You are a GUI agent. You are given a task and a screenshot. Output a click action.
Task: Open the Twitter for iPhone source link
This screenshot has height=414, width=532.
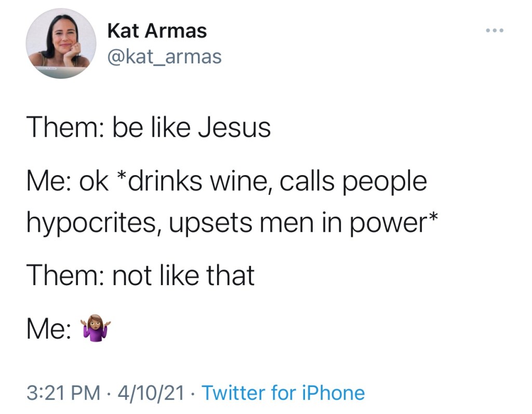click(283, 393)
